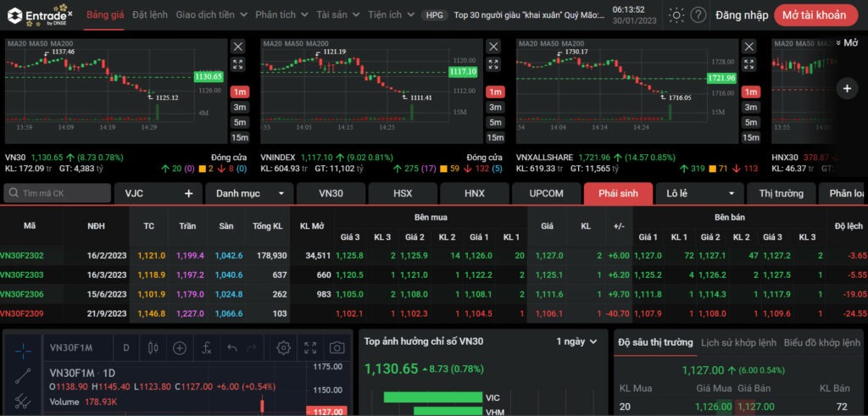Select candlestick chart style icon
Screen dimensions: 868x416
coord(153,347)
